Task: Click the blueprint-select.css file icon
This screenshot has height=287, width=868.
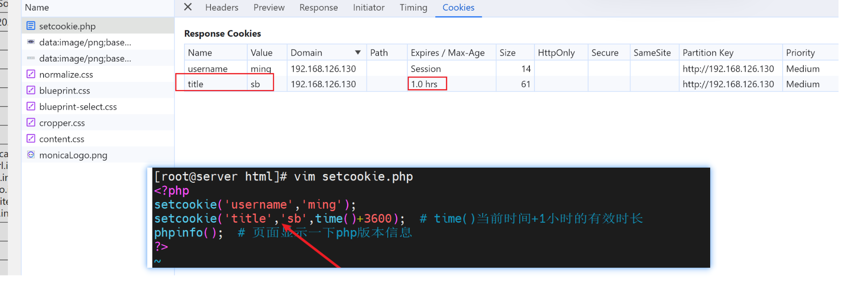Action: pos(31,106)
